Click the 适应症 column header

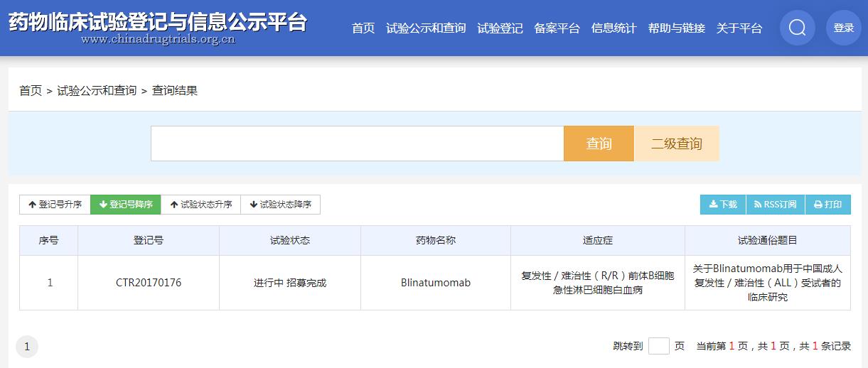pos(598,240)
